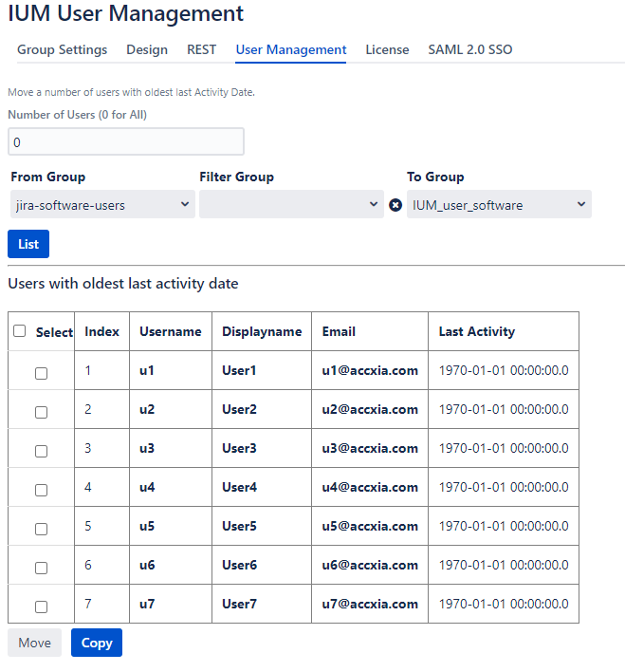
Task: Go to the License tab
Action: [x=387, y=49]
